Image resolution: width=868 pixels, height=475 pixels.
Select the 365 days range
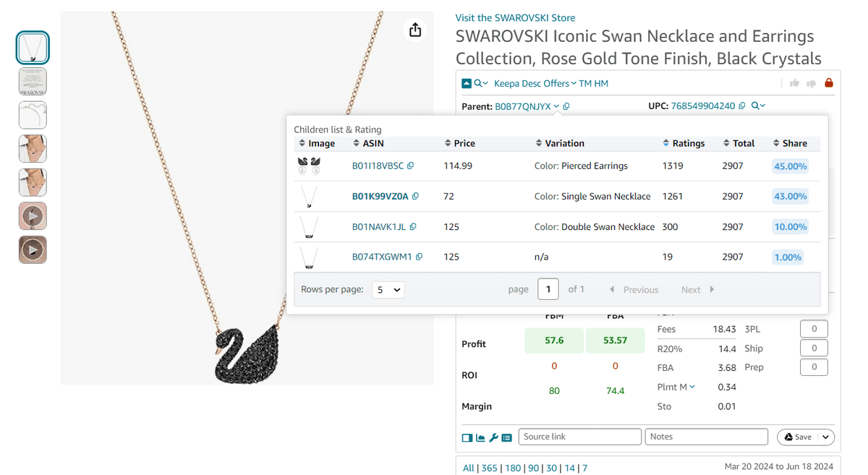[x=490, y=468]
